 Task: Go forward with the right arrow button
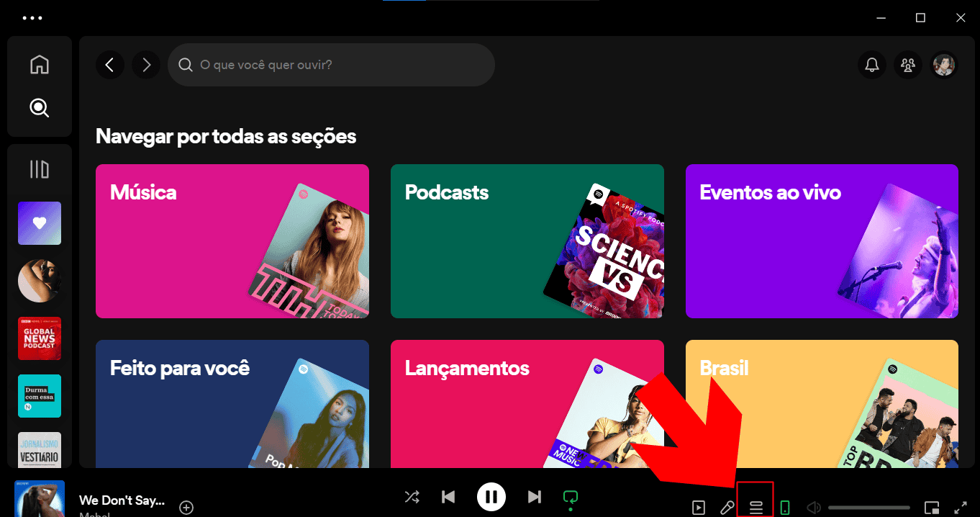[x=146, y=65]
